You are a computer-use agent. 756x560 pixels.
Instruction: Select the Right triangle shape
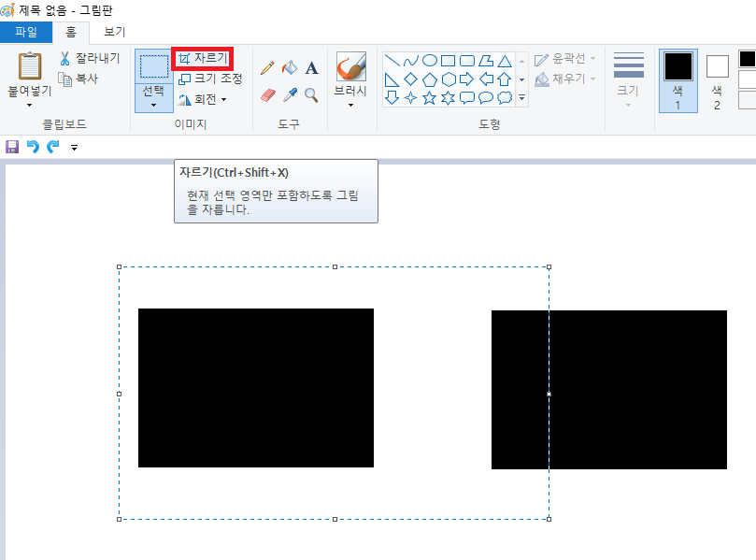(392, 79)
